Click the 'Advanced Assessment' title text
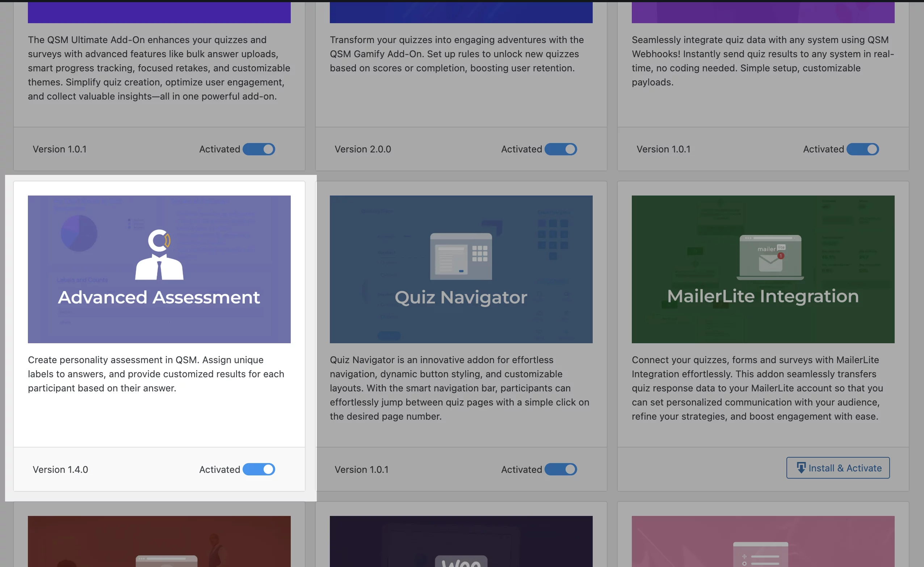Screen dimensions: 924x567 click(159, 297)
